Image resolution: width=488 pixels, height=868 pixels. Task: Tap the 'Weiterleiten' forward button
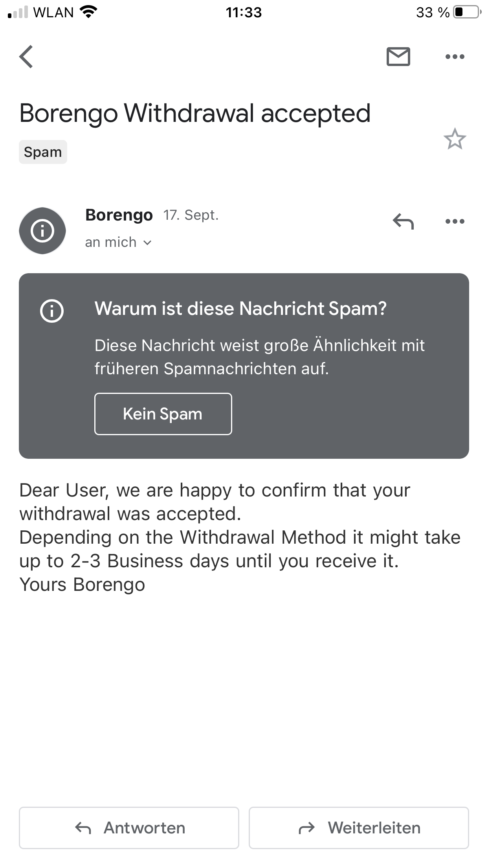359,828
